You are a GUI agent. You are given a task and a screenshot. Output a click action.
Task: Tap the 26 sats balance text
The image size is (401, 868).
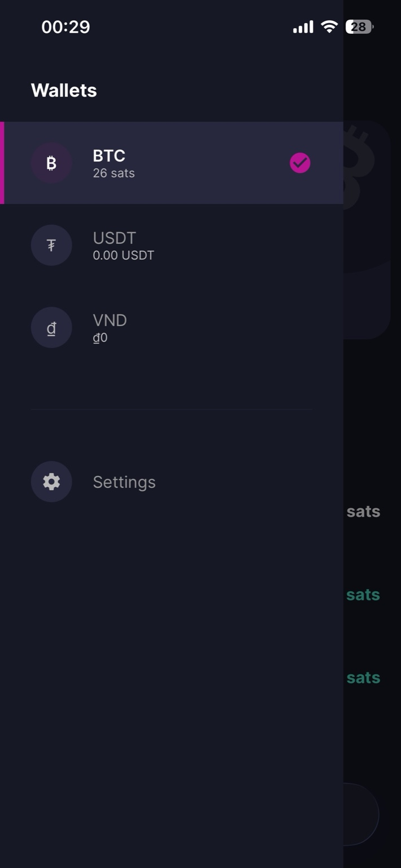click(x=114, y=173)
